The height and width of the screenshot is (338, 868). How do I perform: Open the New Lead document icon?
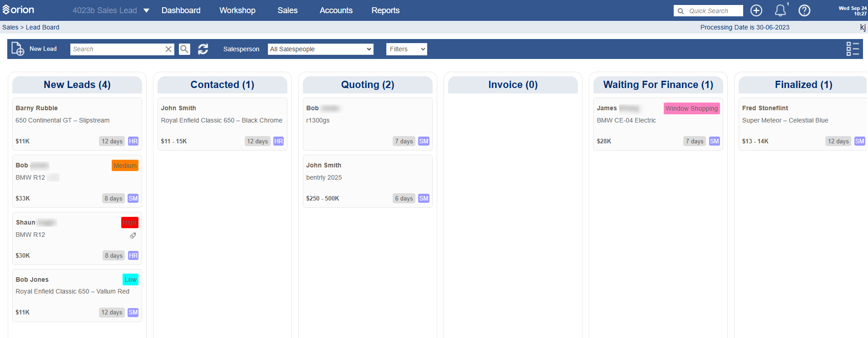(x=18, y=49)
